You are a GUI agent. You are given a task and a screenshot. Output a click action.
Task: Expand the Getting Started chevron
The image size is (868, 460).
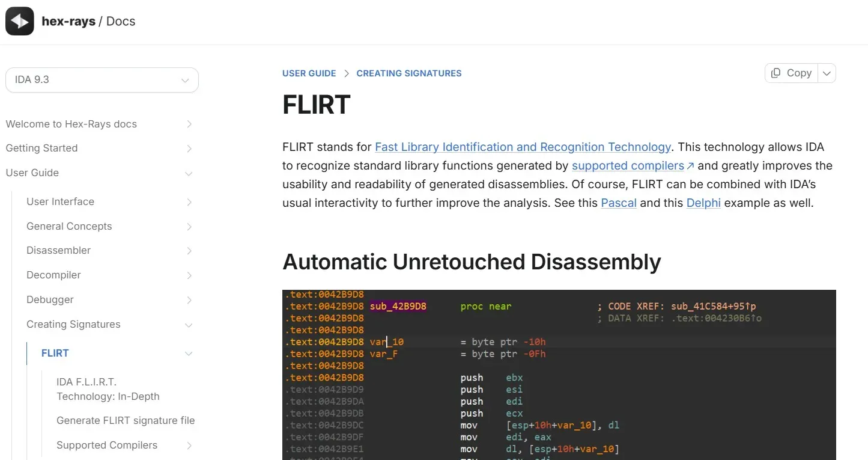point(189,149)
